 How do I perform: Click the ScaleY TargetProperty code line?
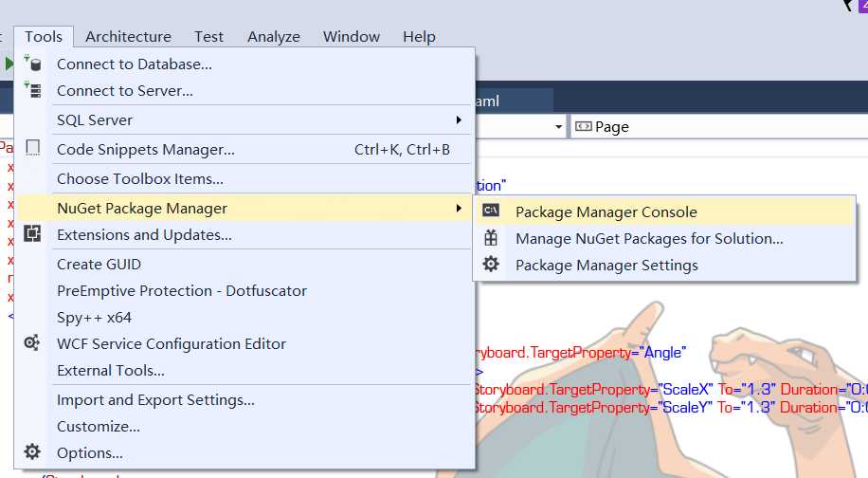click(670, 407)
